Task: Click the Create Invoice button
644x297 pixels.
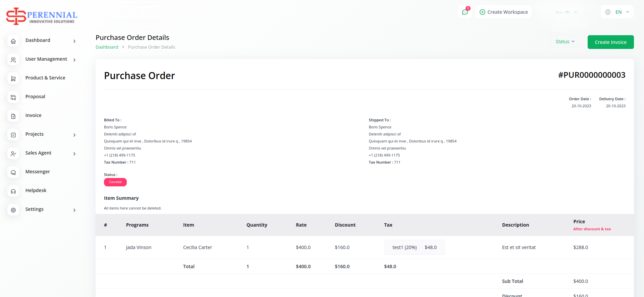Action: click(610, 42)
